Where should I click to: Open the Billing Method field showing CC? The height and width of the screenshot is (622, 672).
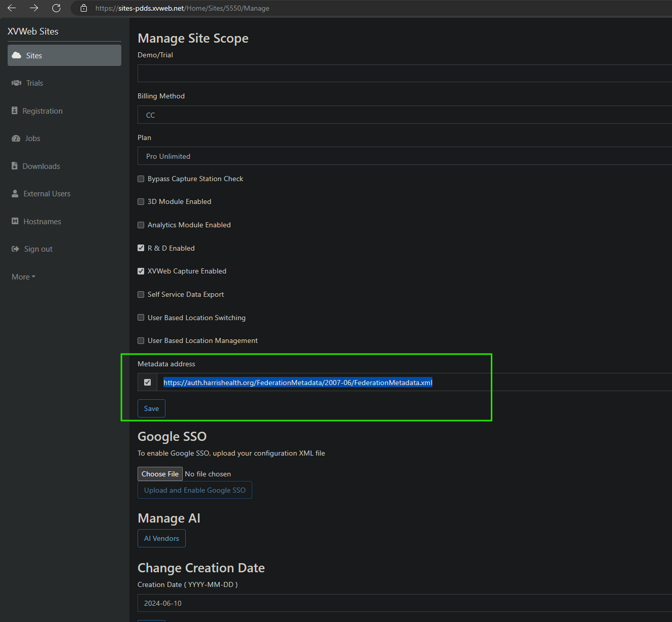(x=405, y=115)
